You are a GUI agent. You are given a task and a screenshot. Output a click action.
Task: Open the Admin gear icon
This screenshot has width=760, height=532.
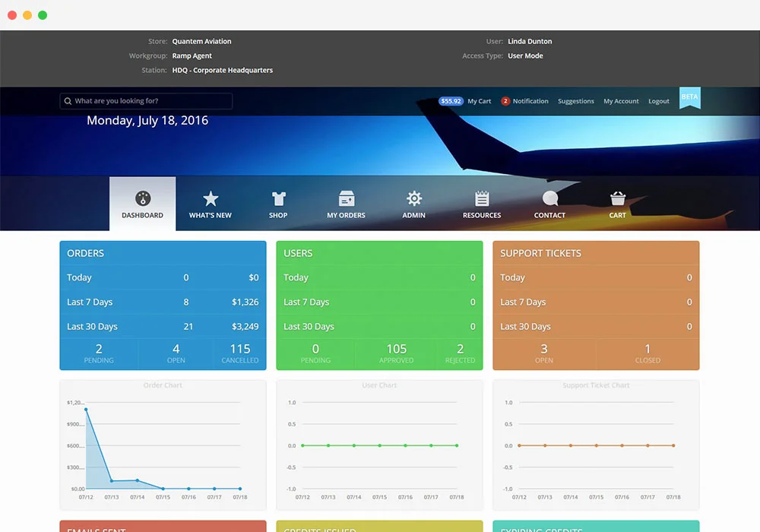(x=413, y=197)
